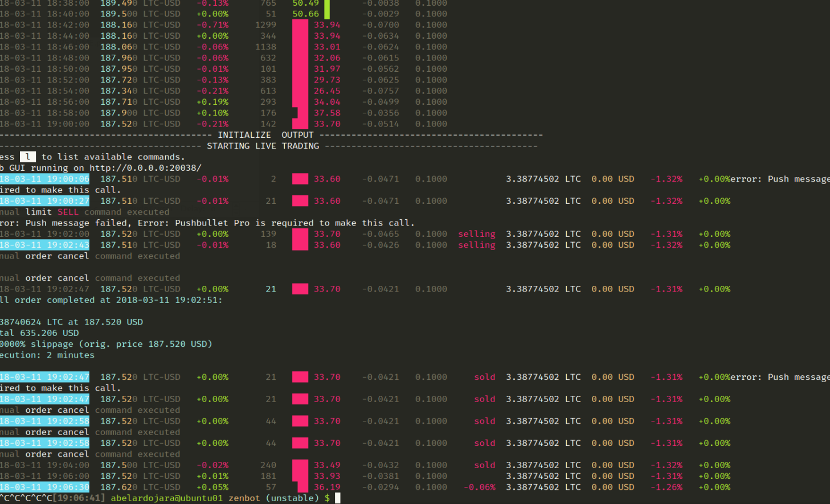This screenshot has height=504, width=830.
Task: Click the pink RSI bar beside 36.19
Action: pyautogui.click(x=302, y=487)
